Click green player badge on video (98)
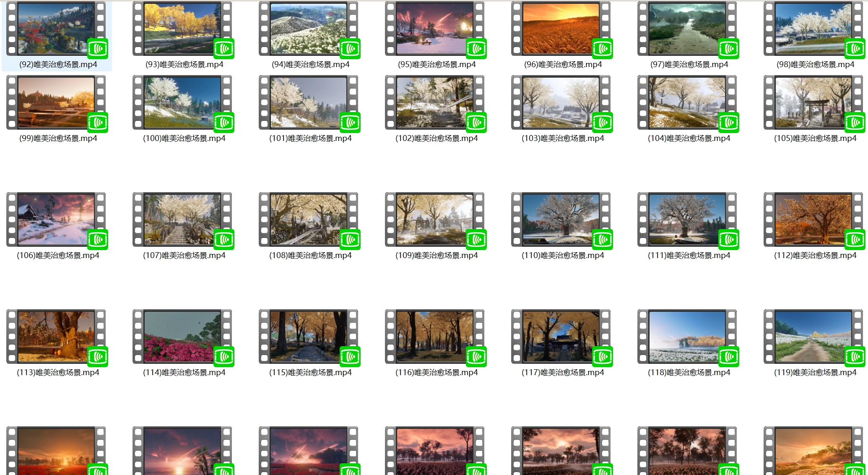This screenshot has width=868, height=475. pos(855,49)
